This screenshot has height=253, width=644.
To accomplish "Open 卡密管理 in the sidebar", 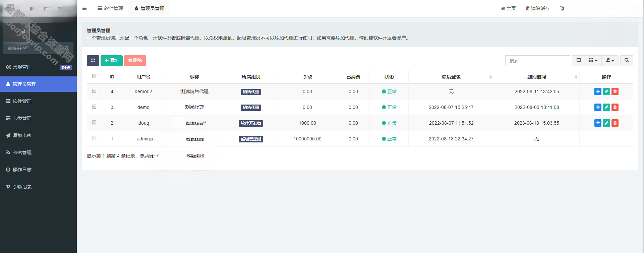I will pos(38,152).
